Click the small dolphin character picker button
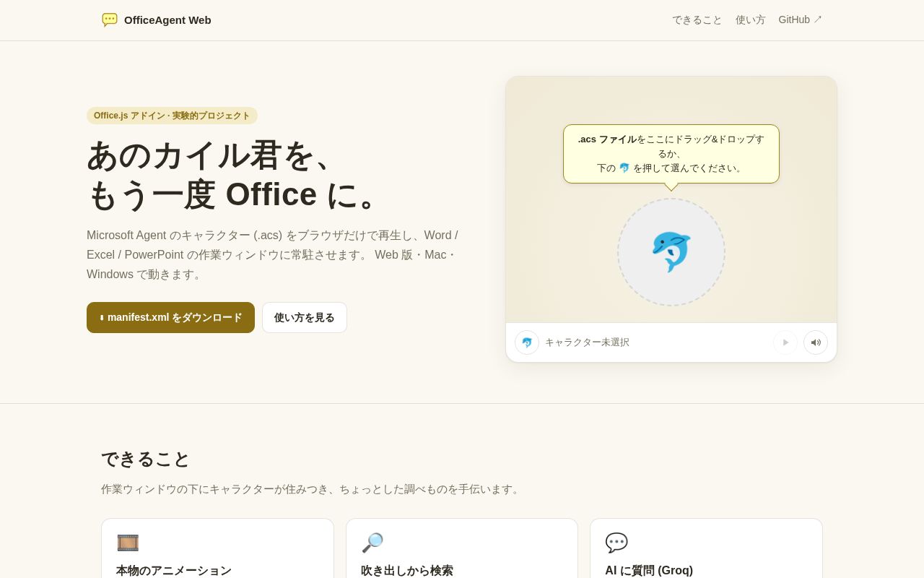The image size is (924, 578). tap(527, 342)
